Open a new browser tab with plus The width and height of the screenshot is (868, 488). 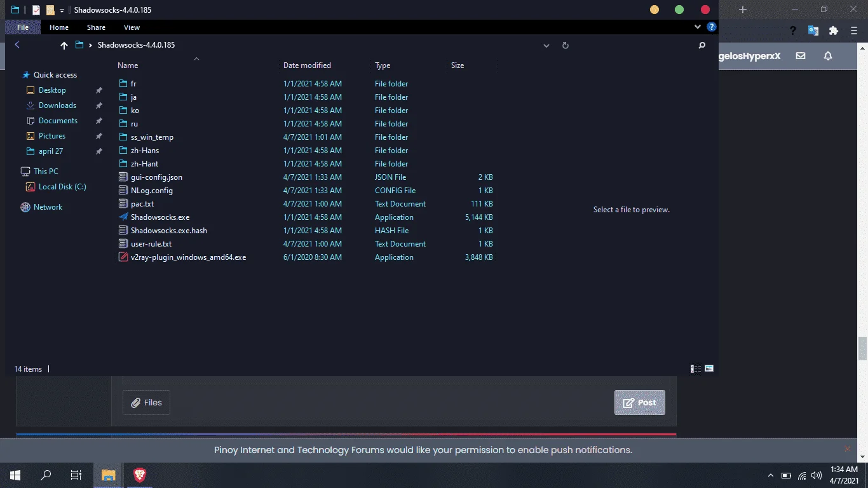coord(743,10)
